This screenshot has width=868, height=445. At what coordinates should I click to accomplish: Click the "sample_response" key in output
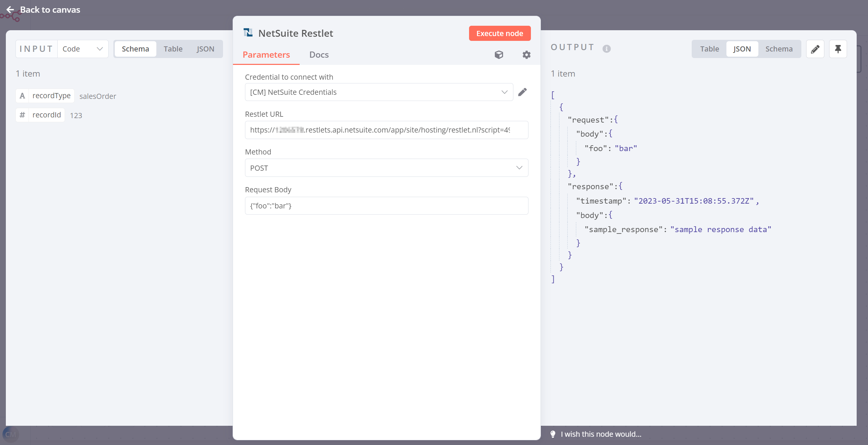[623, 229]
